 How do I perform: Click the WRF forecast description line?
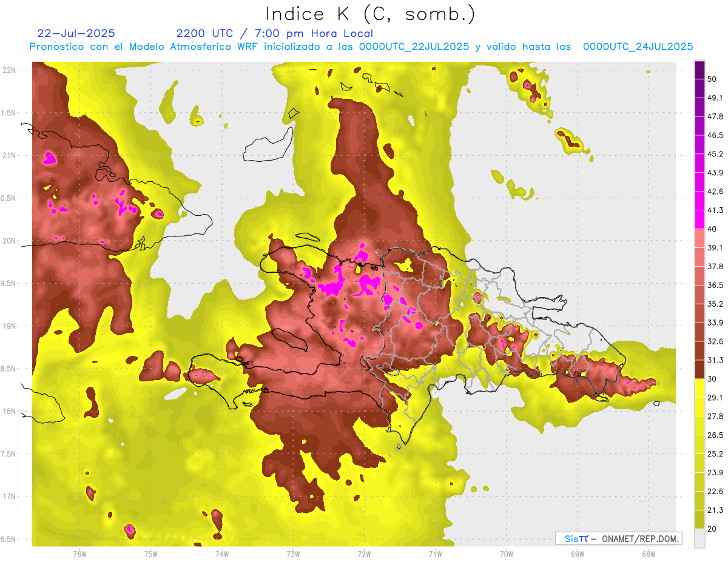(x=361, y=47)
